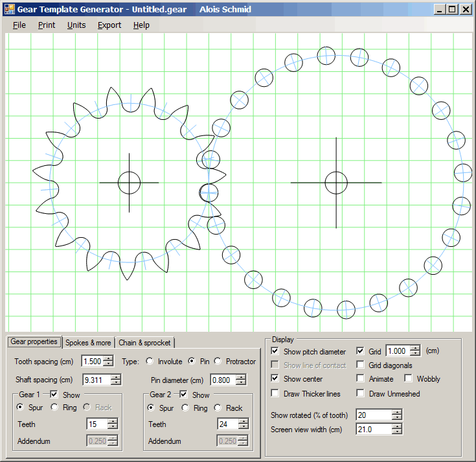476x462 pixels.
Task: Select the Involute gear type
Action: [x=150, y=362]
